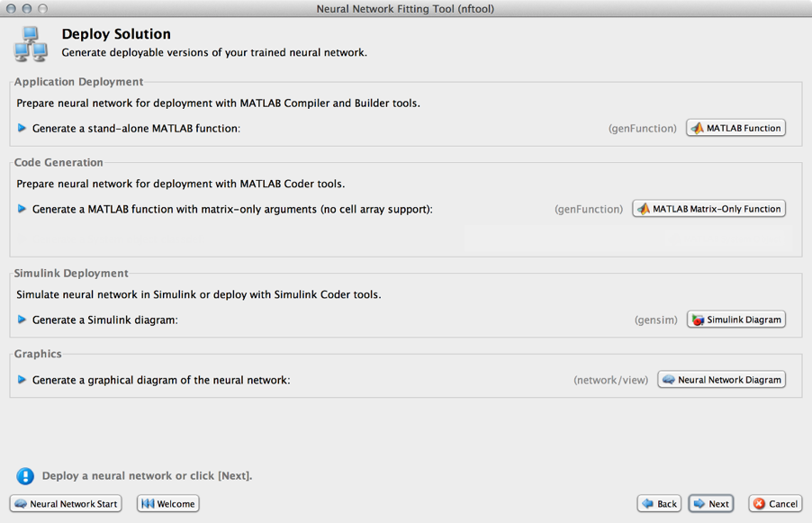
Task: Click the network/view function label
Action: pyautogui.click(x=610, y=381)
